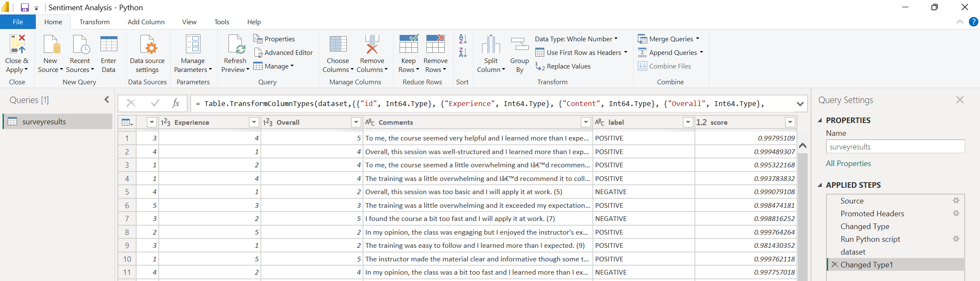The width and height of the screenshot is (980, 281).
Task: Click formula bar fx icon
Action: 175,103
